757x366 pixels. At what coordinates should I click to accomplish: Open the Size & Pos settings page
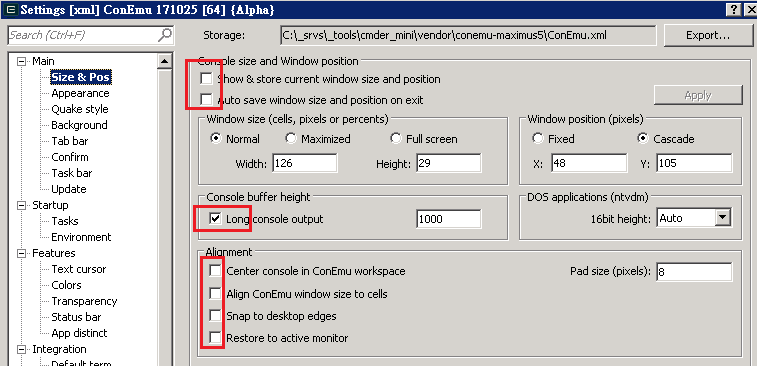(x=81, y=77)
